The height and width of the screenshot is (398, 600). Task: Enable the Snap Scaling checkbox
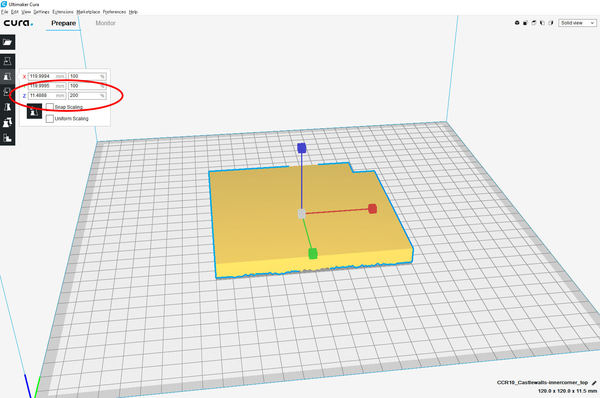point(50,107)
